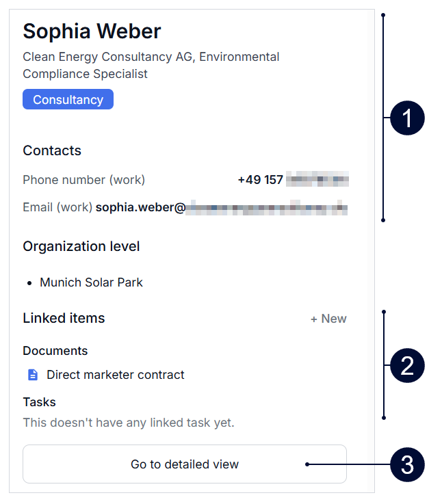Viewport: 429px width, 504px height.
Task: Click the Tasks subsection label
Action: [x=39, y=402]
